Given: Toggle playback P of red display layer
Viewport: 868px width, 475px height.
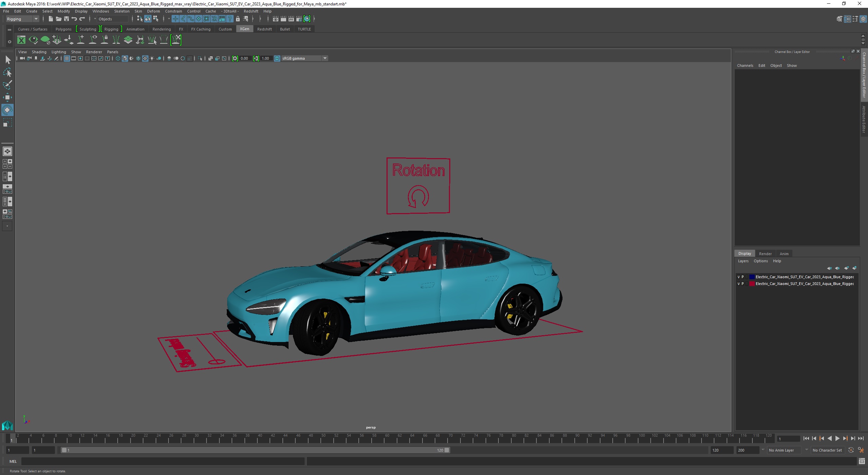Looking at the screenshot, I should [x=743, y=284].
